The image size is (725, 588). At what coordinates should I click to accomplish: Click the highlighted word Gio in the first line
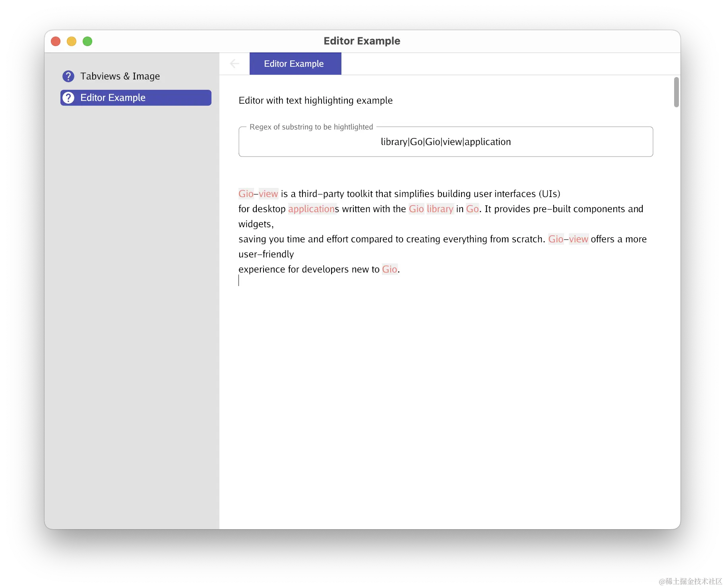click(246, 193)
